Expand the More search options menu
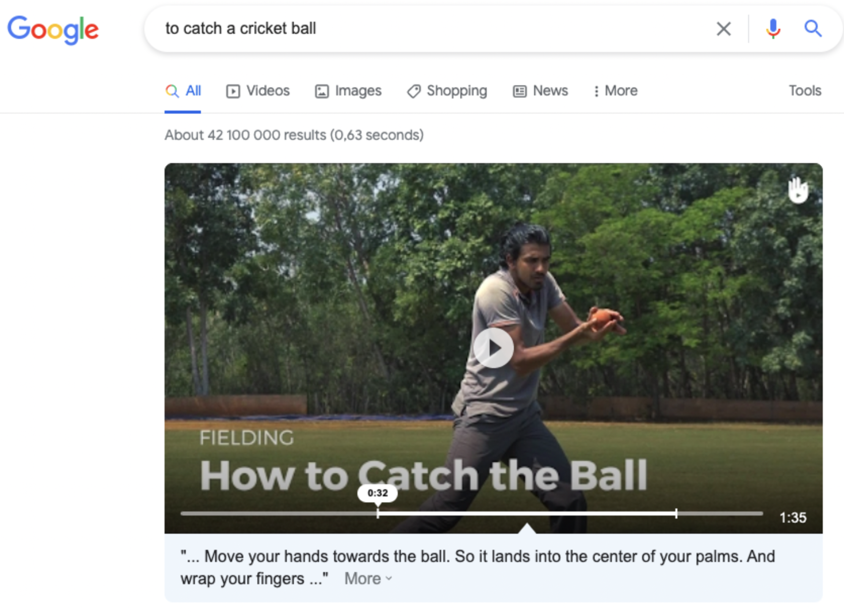Viewport: 844px width, 616px height. pos(615,91)
